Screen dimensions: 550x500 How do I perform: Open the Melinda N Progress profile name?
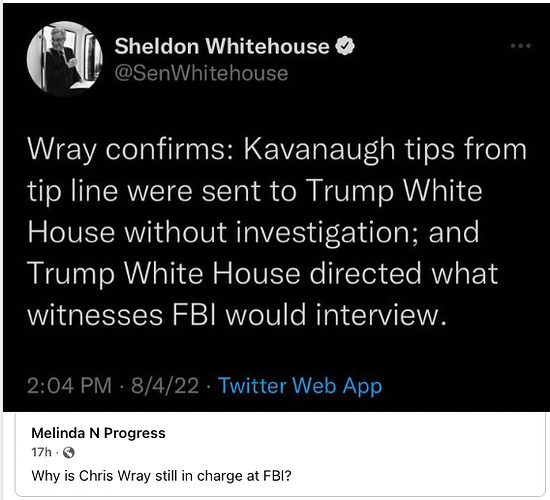(98, 433)
